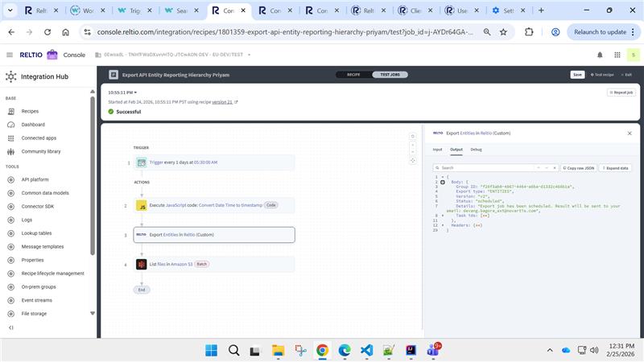Click the user avatar icon

tap(634, 55)
